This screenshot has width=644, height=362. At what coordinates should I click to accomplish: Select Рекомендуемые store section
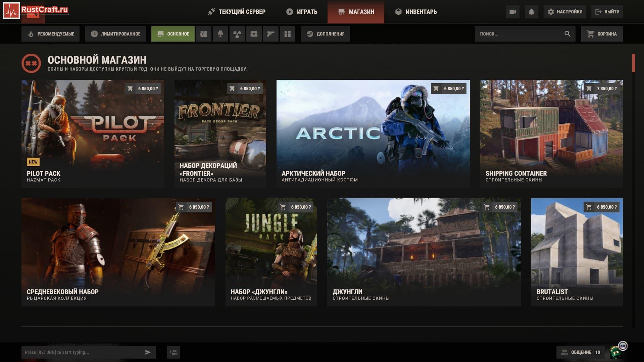[x=50, y=34]
